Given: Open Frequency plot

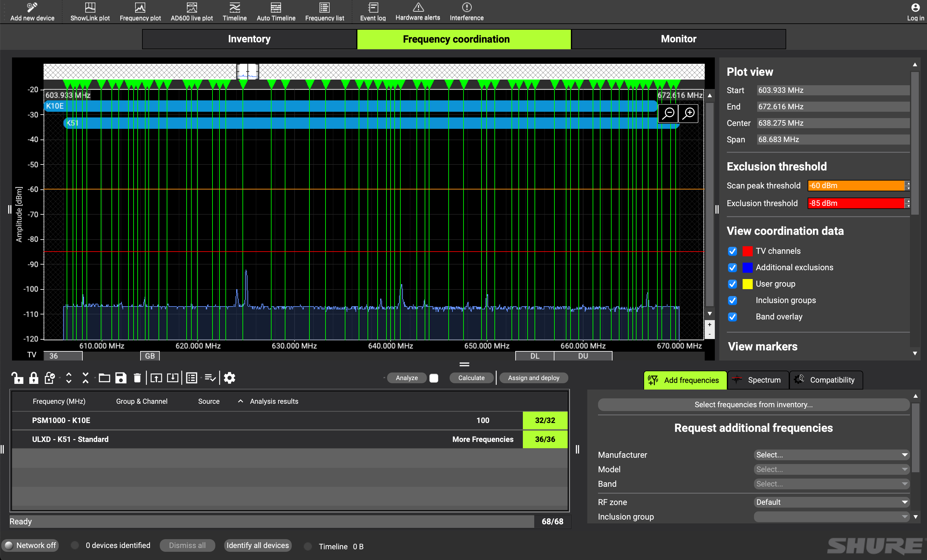Looking at the screenshot, I should coord(140,11).
